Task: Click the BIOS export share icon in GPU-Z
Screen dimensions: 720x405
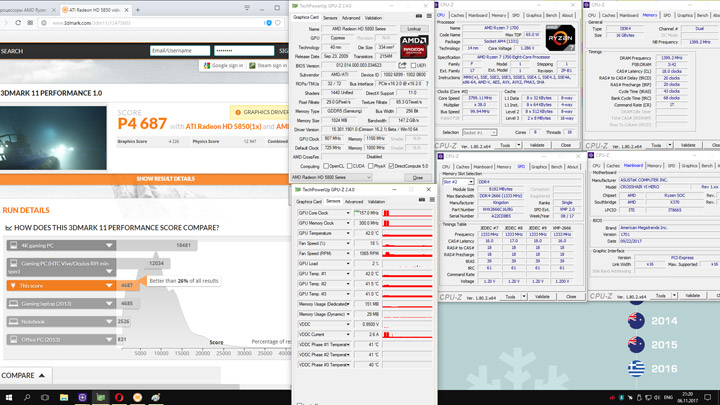Action: pyautogui.click(x=402, y=65)
